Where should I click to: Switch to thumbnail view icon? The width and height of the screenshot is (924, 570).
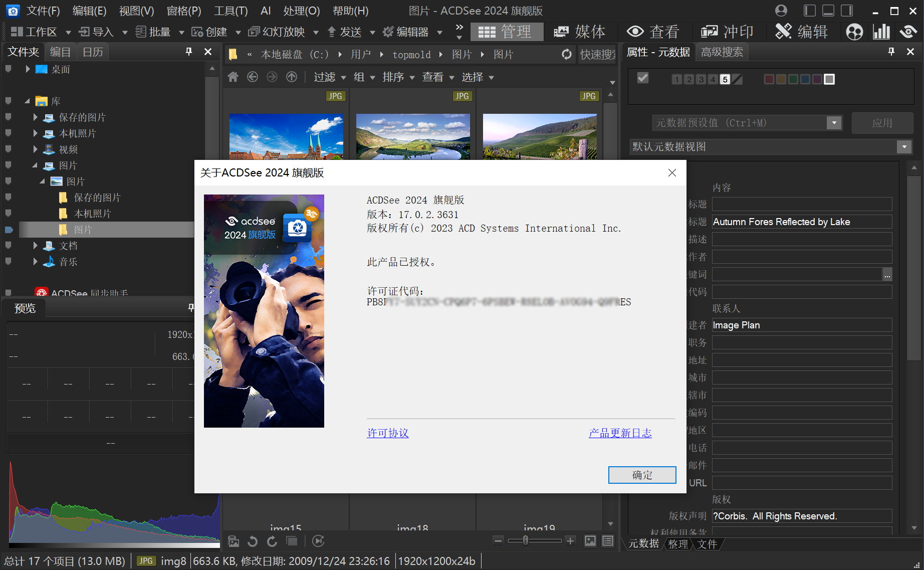(x=590, y=541)
